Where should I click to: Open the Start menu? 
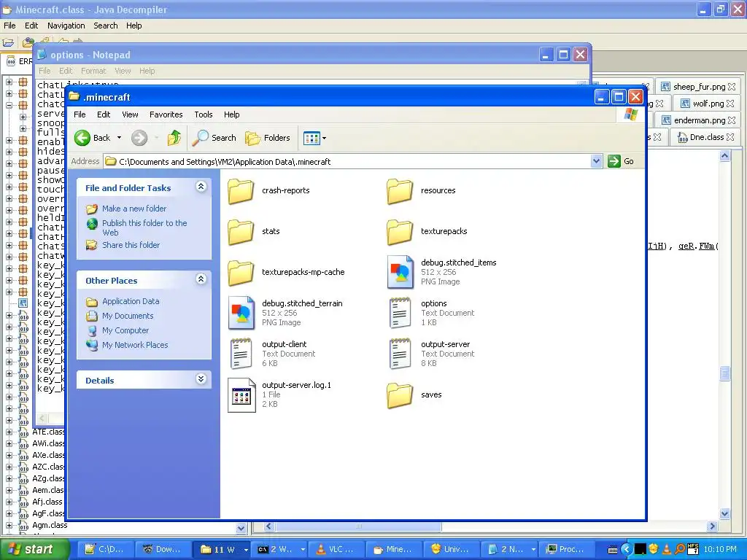coord(34,549)
